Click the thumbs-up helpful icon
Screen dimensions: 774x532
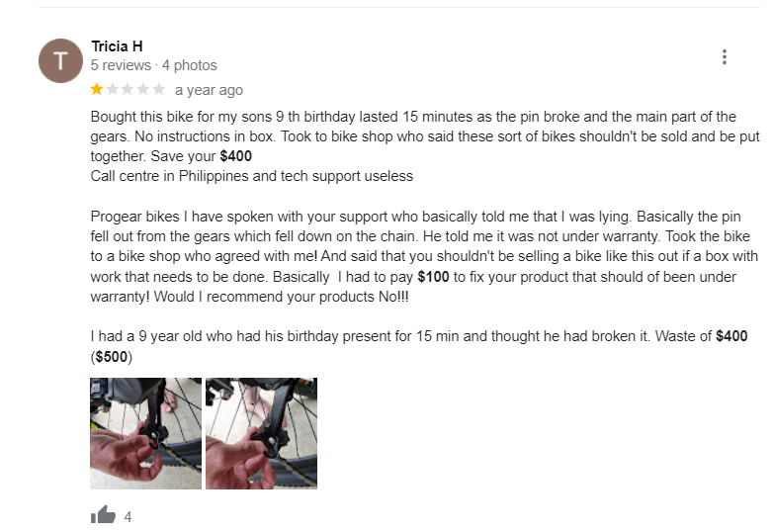103,515
